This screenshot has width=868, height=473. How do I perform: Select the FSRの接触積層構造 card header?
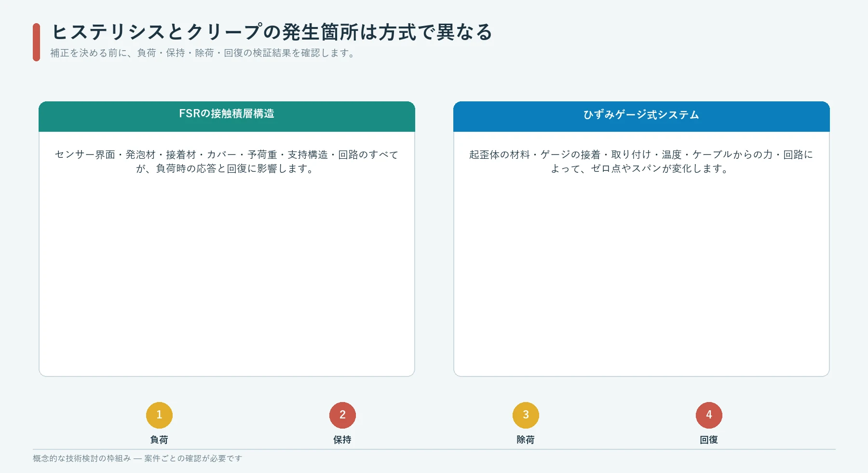[227, 116]
